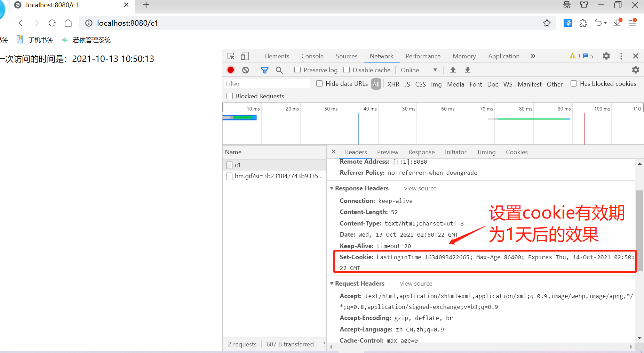Switch to the Elements tab

[277, 56]
